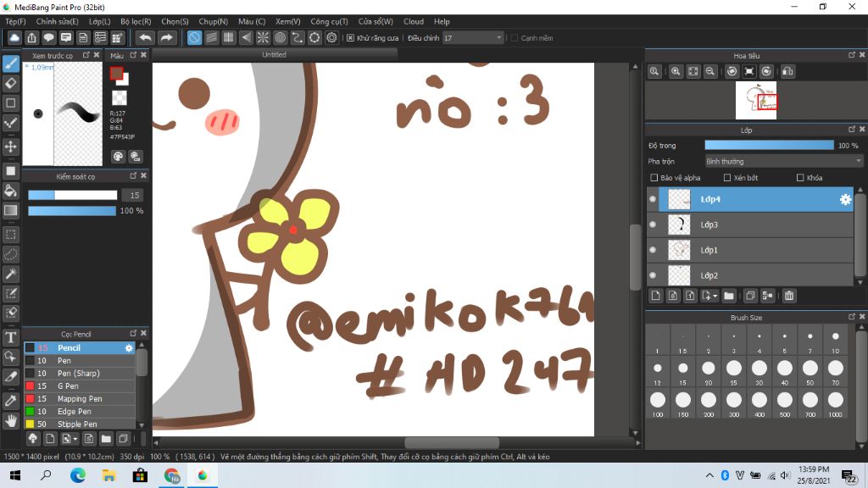Viewport: 868px width, 488px height.
Task: Select the Mapping Pen brush
Action: pos(79,399)
